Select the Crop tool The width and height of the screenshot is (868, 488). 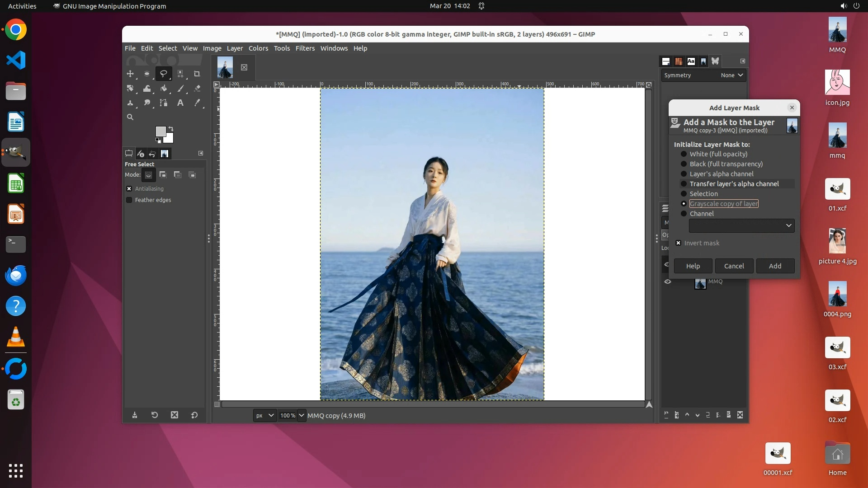click(x=197, y=74)
